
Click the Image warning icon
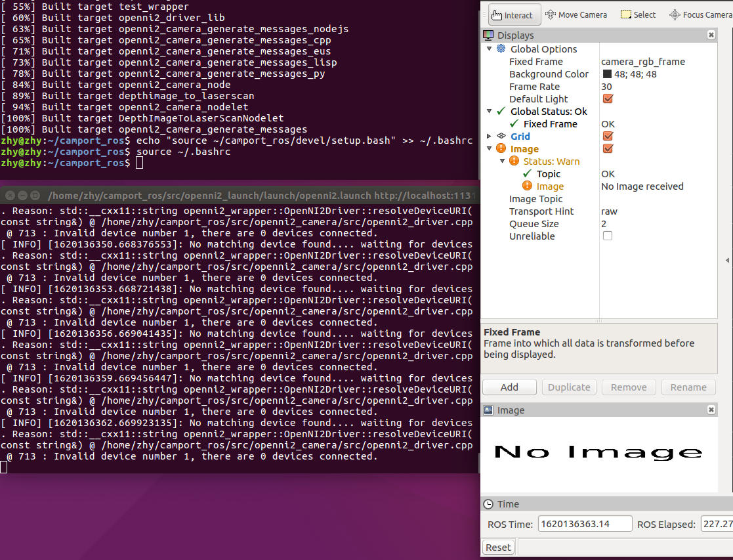click(501, 148)
